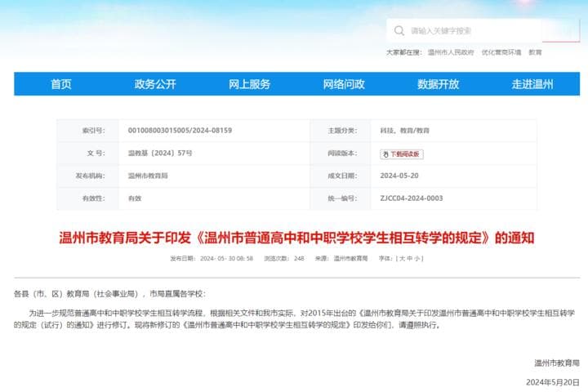This screenshot has width=588, height=392.
Task: Open hot search link 温州市人民政府
Action: click(451, 52)
